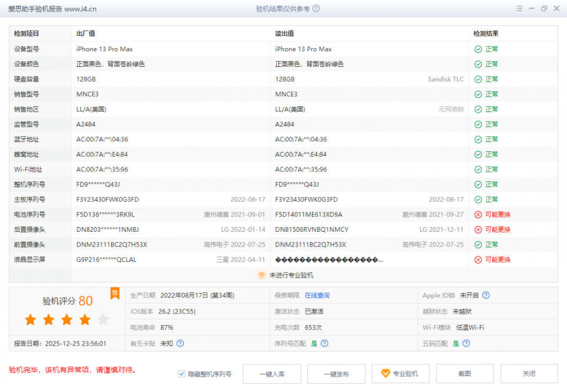The height and width of the screenshot is (392, 567).
Task: Click the 截图 screenshot button
Action: coord(464,374)
